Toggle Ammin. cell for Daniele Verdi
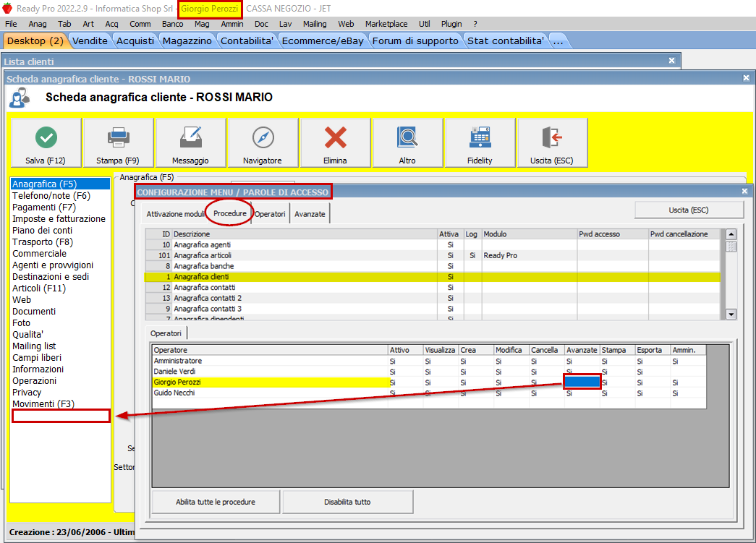Screen dimensions: 756x543 click(x=688, y=372)
